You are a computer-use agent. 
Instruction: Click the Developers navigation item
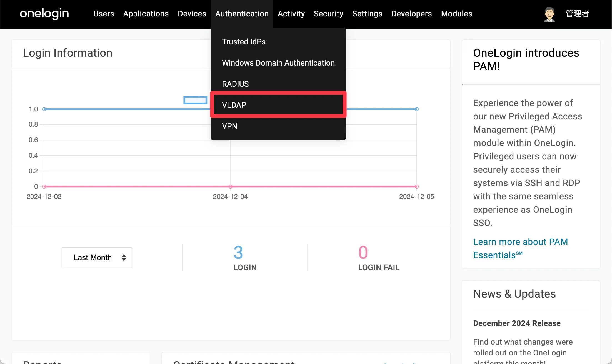411,14
